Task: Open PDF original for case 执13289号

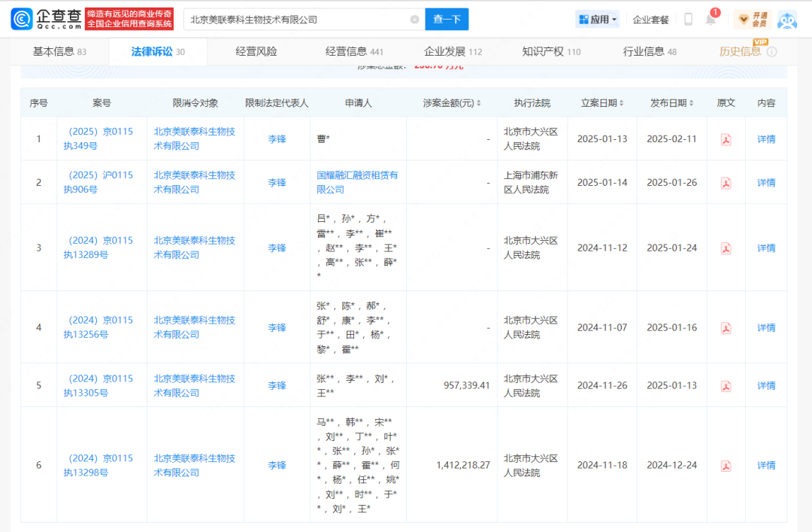Action: (726, 248)
